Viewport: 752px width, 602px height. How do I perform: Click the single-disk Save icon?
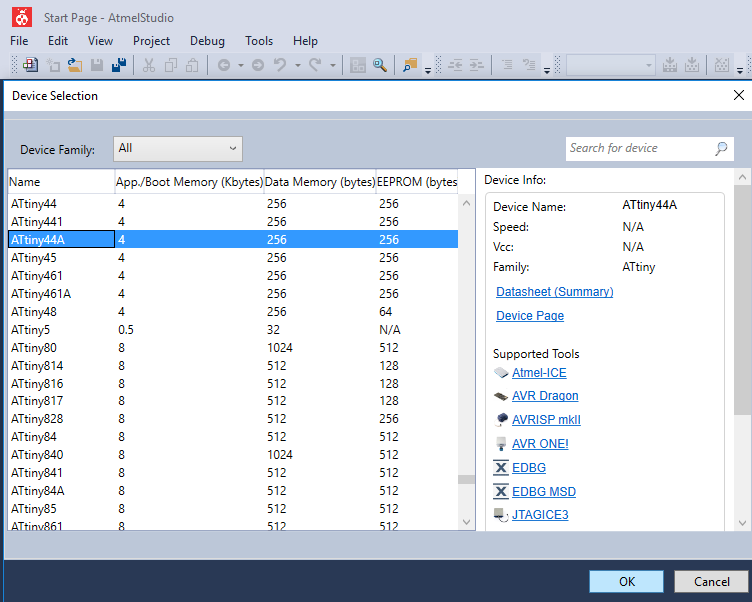(97, 65)
